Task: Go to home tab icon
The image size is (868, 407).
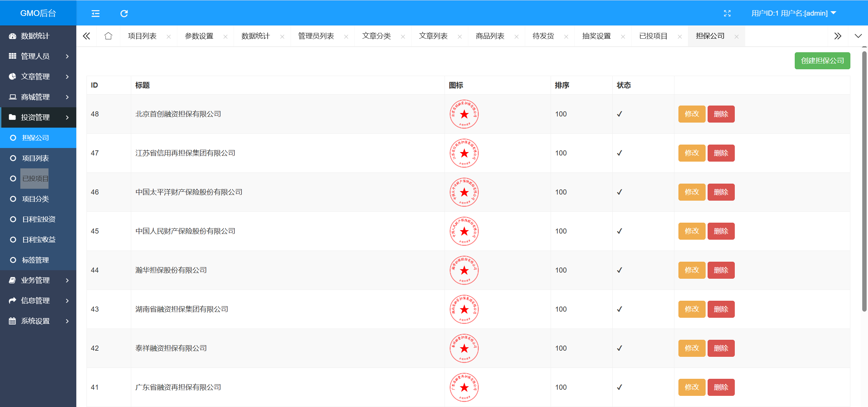Action: [x=108, y=36]
